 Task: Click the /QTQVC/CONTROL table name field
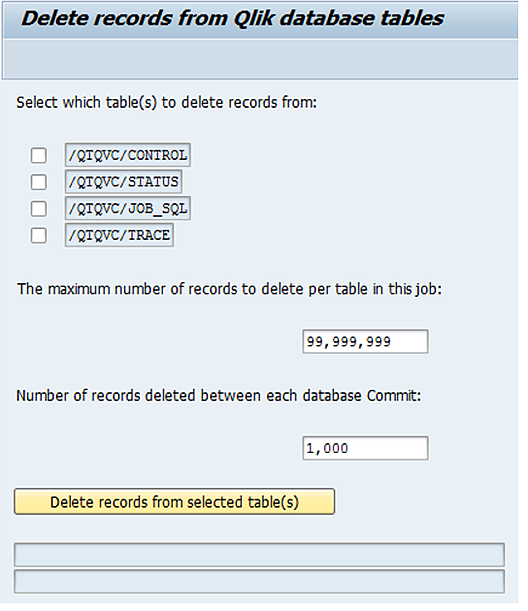pyautogui.click(x=128, y=155)
